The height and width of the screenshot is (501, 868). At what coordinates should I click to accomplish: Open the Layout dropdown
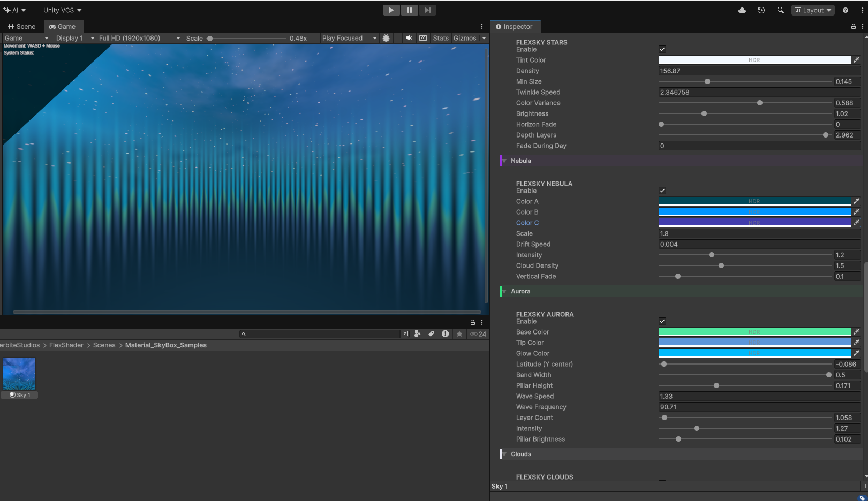click(x=813, y=10)
